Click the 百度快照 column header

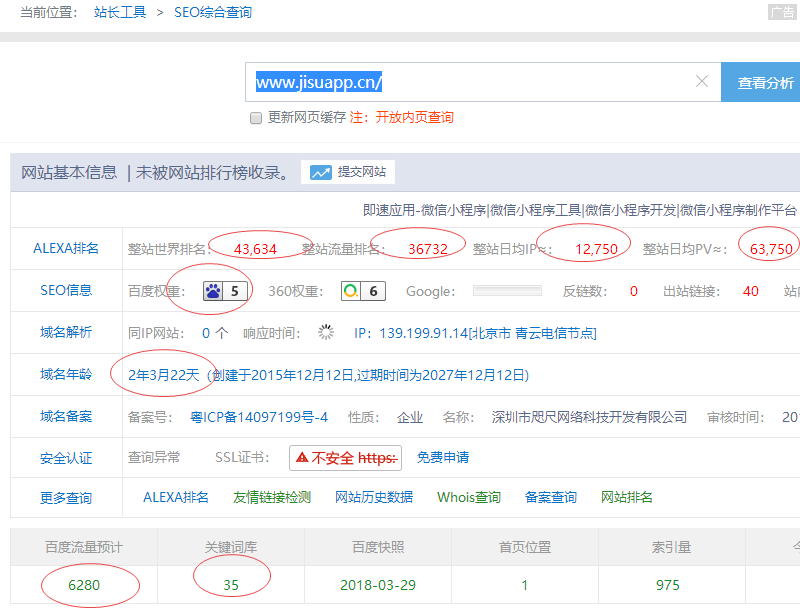(x=378, y=547)
